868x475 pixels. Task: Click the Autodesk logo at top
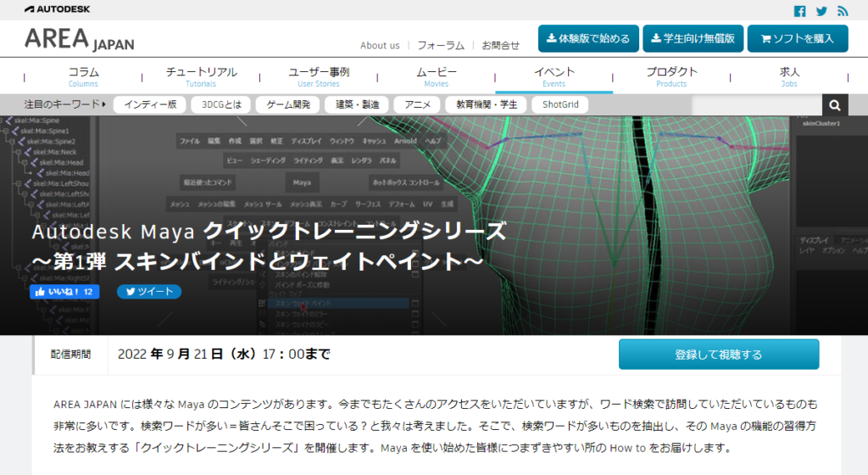(57, 9)
